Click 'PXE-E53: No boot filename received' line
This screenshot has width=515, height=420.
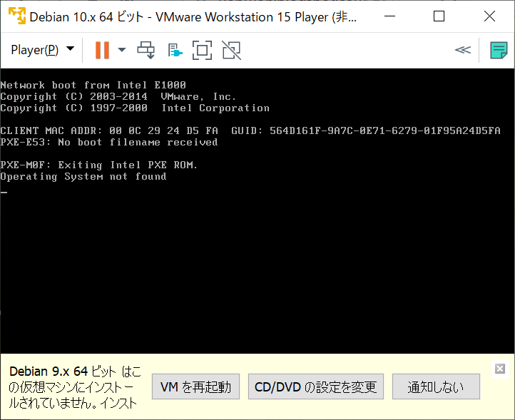click(x=108, y=142)
